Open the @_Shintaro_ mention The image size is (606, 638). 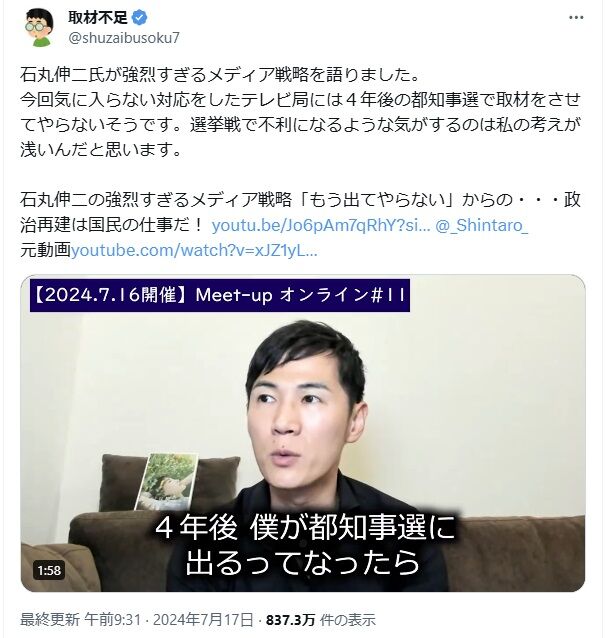(481, 225)
